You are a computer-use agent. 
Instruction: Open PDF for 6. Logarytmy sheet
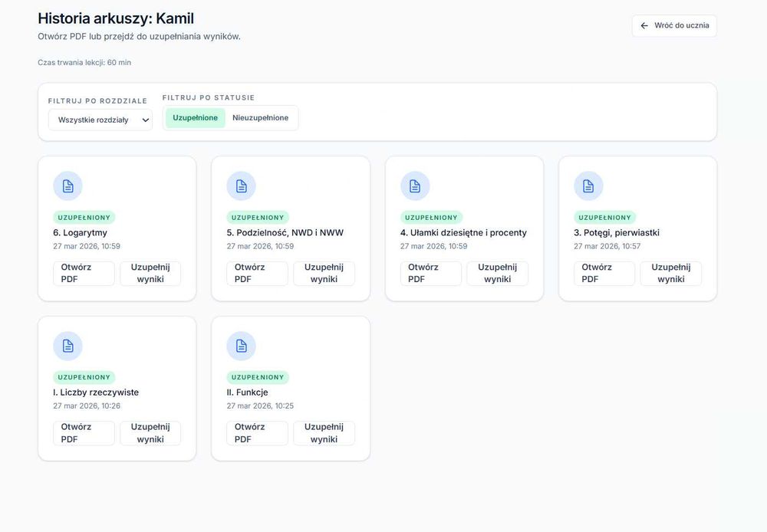click(x=84, y=274)
